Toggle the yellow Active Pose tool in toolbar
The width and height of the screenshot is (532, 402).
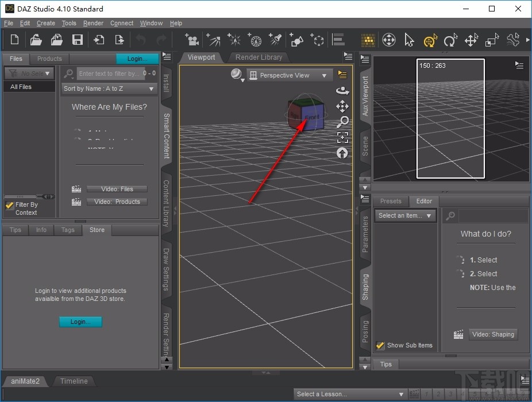pyautogui.click(x=430, y=40)
